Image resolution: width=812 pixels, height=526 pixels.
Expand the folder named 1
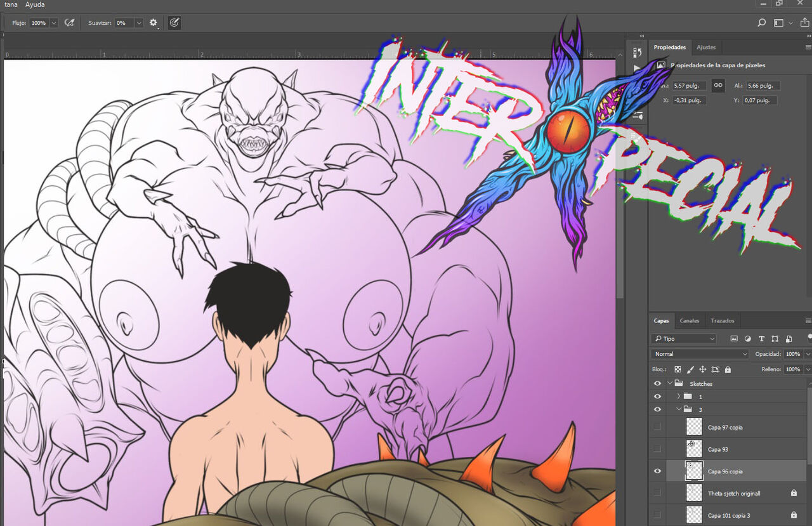679,397
